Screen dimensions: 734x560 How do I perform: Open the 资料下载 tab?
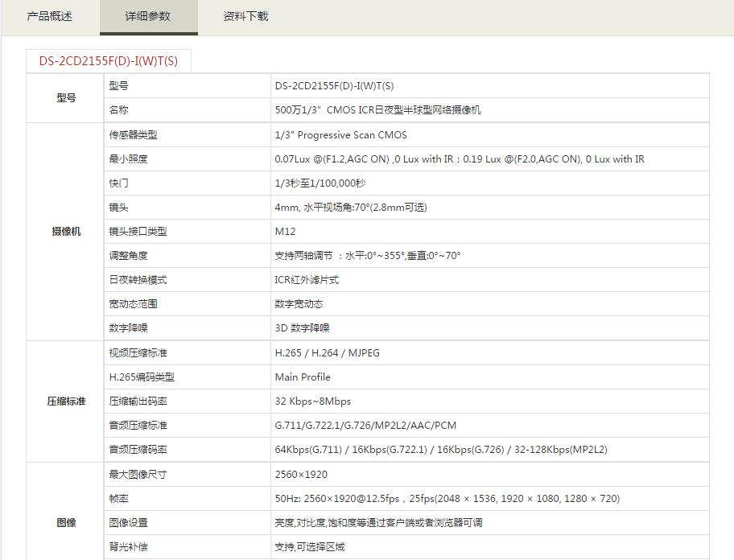245,16
